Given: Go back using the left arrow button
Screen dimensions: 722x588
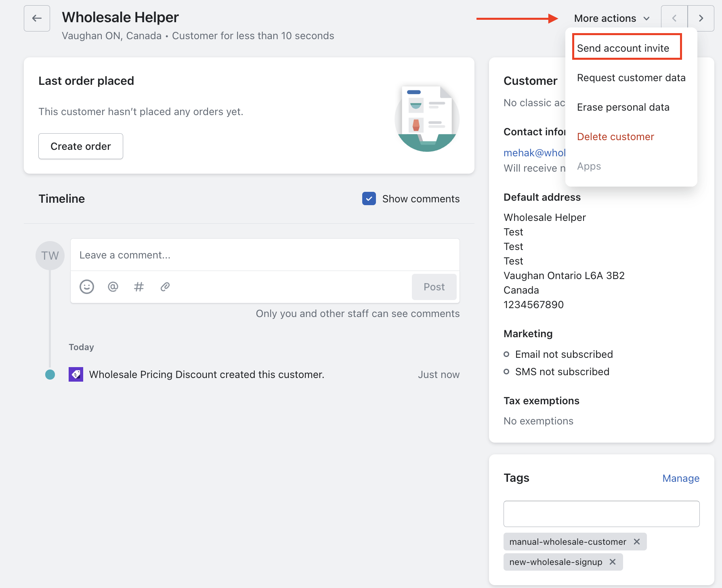Looking at the screenshot, I should 37,18.
